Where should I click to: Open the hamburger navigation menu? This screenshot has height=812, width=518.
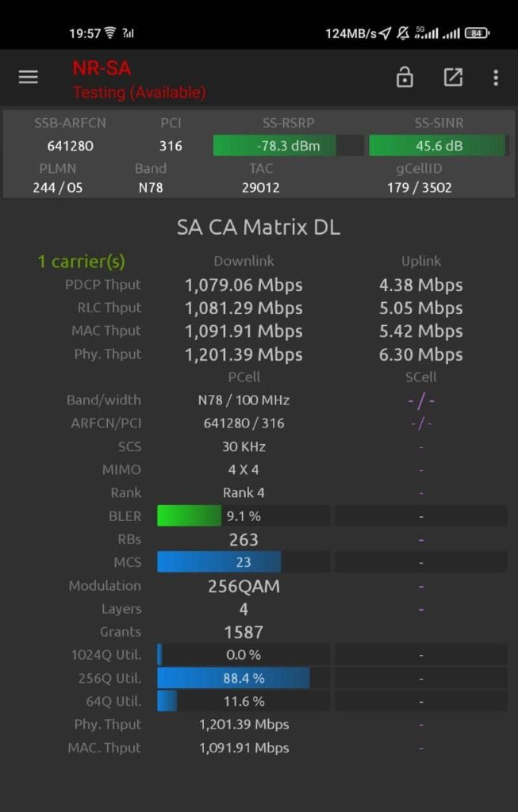coord(29,77)
